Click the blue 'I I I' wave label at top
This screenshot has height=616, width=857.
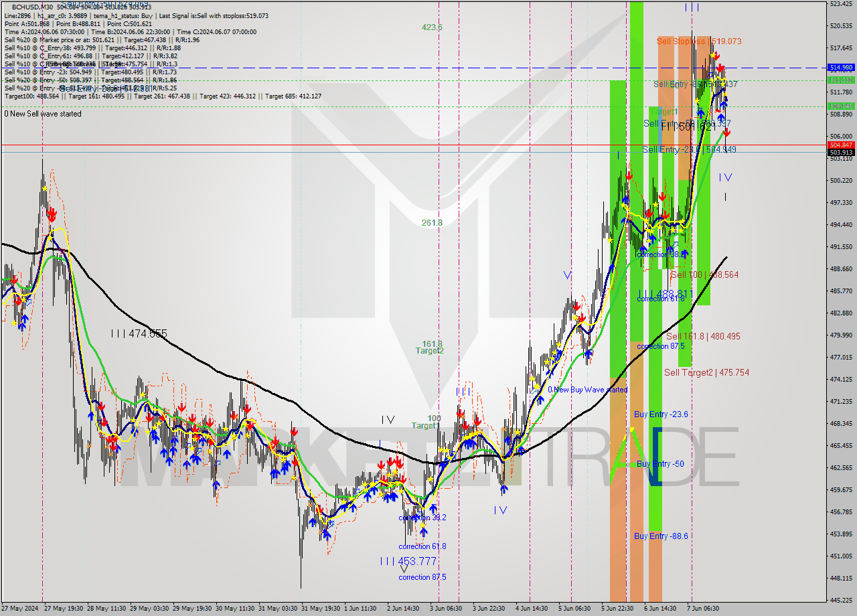(x=692, y=7)
